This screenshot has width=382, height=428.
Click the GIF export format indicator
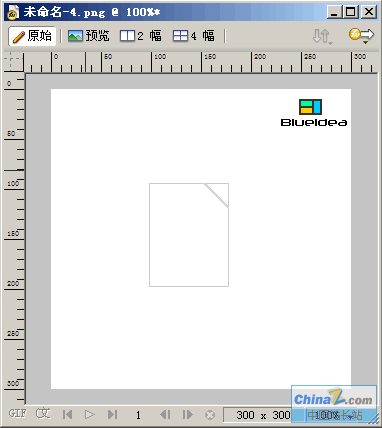pos(18,414)
